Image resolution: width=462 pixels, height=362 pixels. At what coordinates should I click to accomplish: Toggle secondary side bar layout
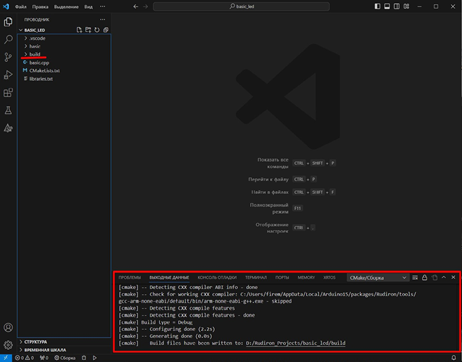click(x=397, y=6)
